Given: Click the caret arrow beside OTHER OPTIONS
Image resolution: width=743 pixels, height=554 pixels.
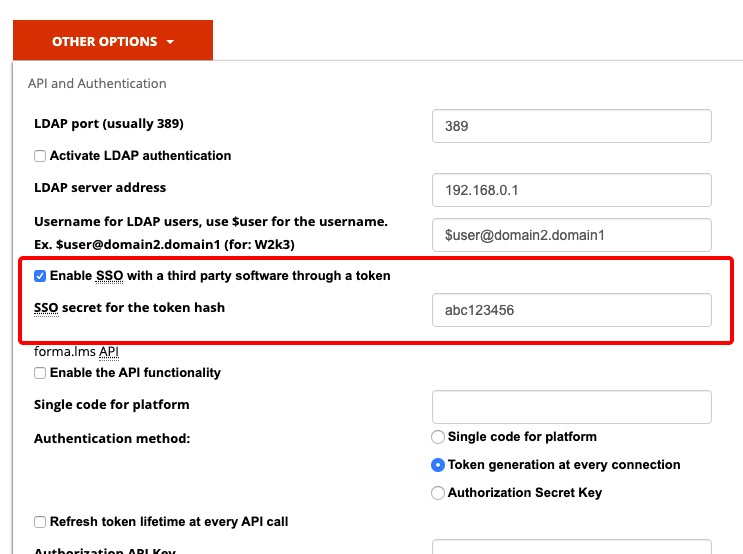Looking at the screenshot, I should pos(171,43).
